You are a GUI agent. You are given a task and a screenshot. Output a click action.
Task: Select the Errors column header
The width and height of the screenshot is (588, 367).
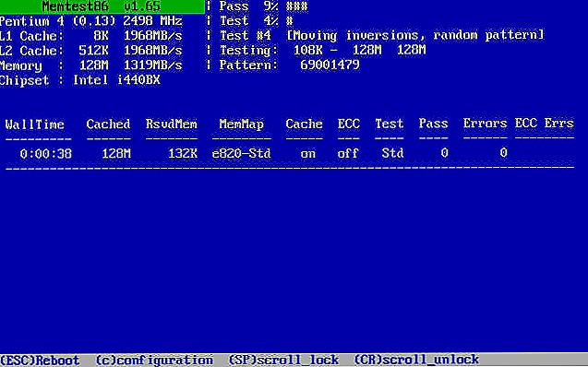coord(485,124)
